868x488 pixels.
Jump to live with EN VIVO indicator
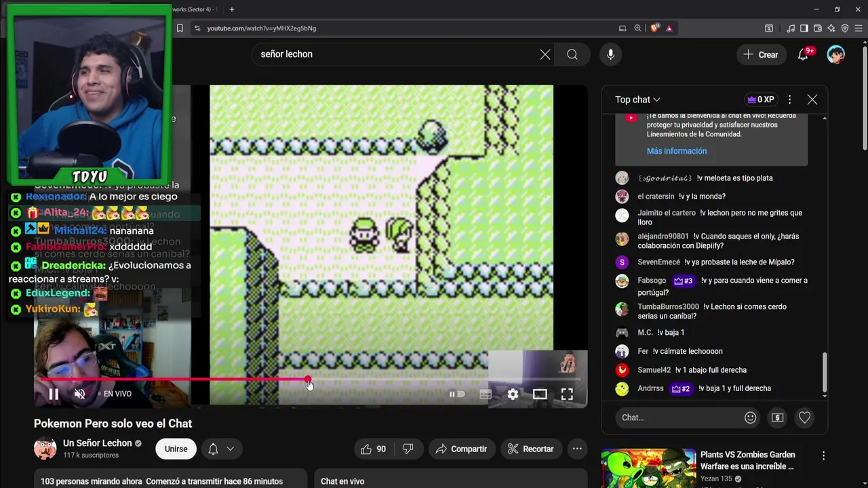[114, 394]
